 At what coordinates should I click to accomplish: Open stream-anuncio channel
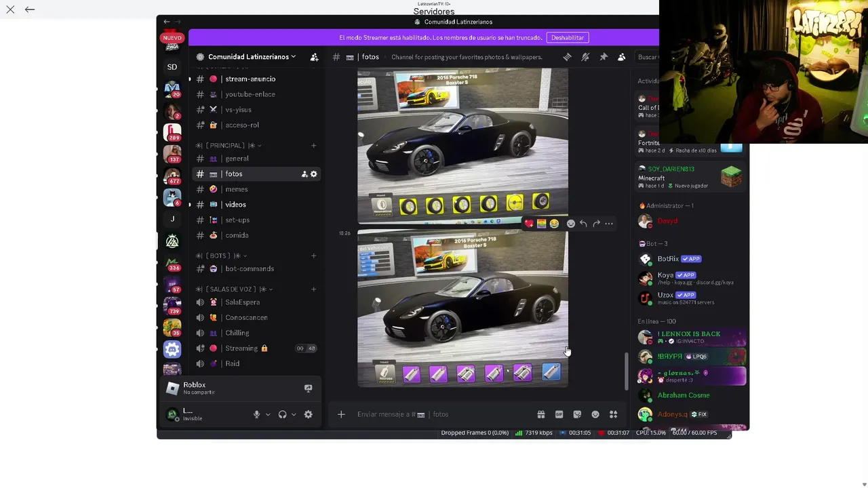click(x=256, y=79)
